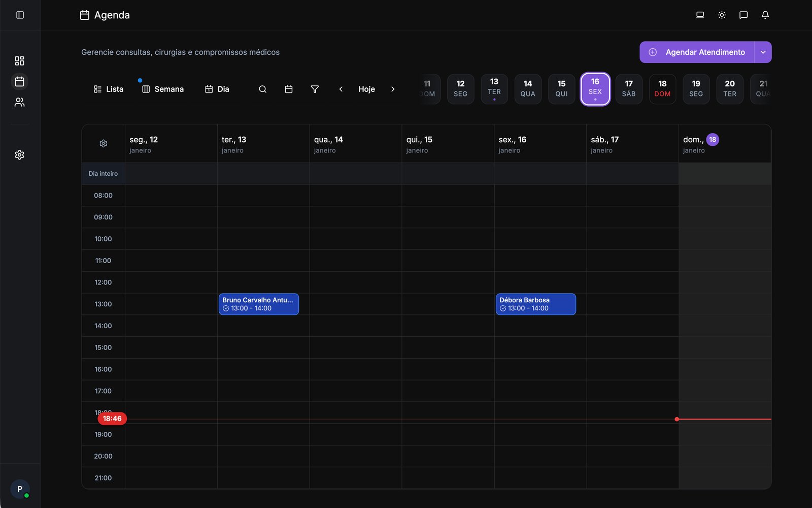The image size is (812, 508).
Task: Switch to the Dia view tab
Action: 217,89
